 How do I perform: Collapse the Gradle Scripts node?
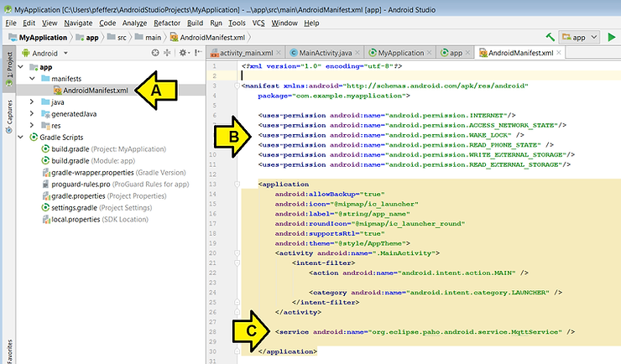pos(21,137)
